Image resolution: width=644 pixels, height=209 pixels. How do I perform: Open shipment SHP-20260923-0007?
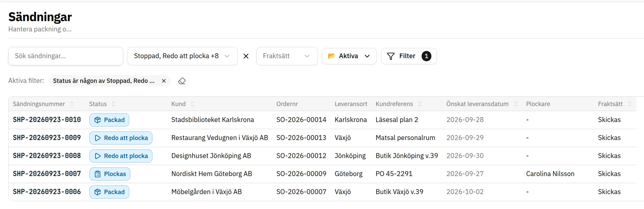[47, 174]
